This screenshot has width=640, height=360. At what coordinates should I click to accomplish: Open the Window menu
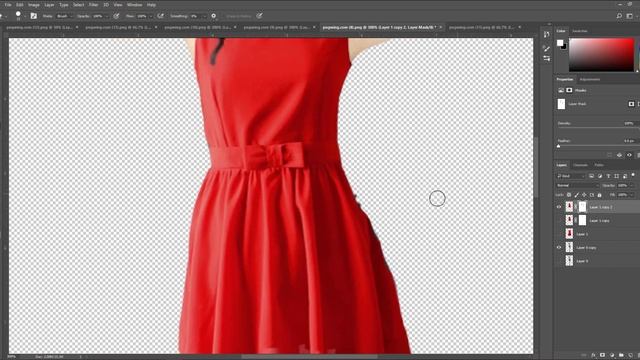tap(134, 5)
